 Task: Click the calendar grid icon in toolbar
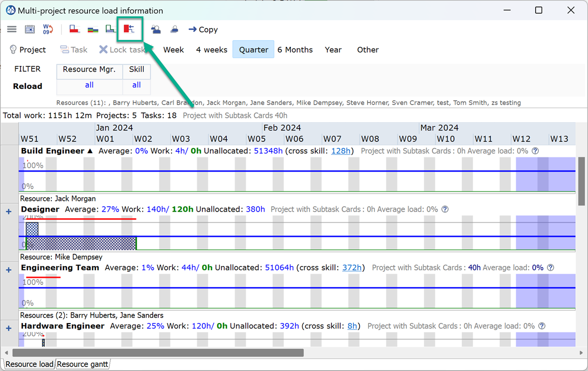[30, 29]
